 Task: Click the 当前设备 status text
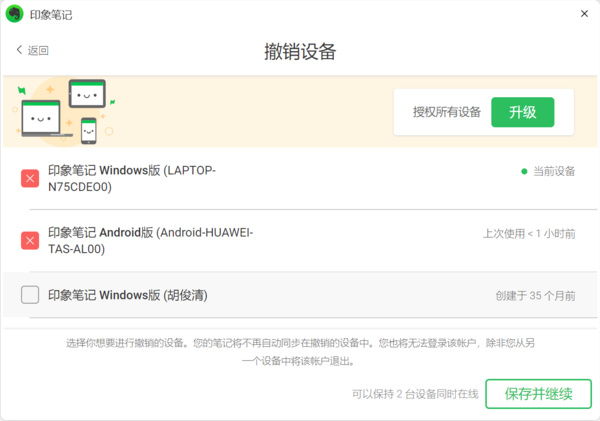pos(554,171)
